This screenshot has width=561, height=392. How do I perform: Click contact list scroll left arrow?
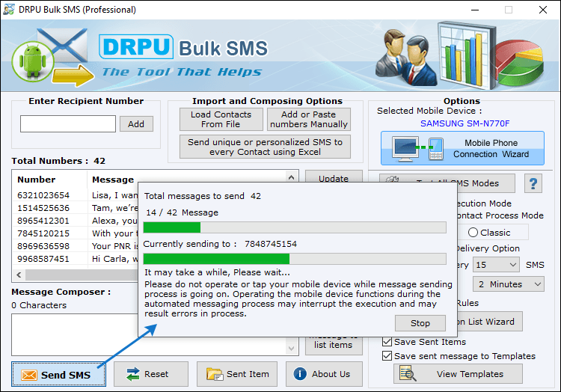pyautogui.click(x=19, y=275)
